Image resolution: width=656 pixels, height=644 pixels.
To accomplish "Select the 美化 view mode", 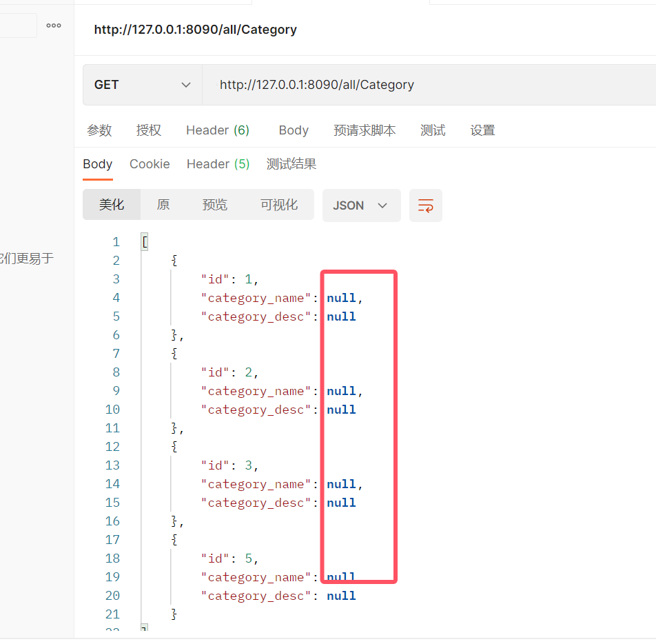I will (x=112, y=204).
